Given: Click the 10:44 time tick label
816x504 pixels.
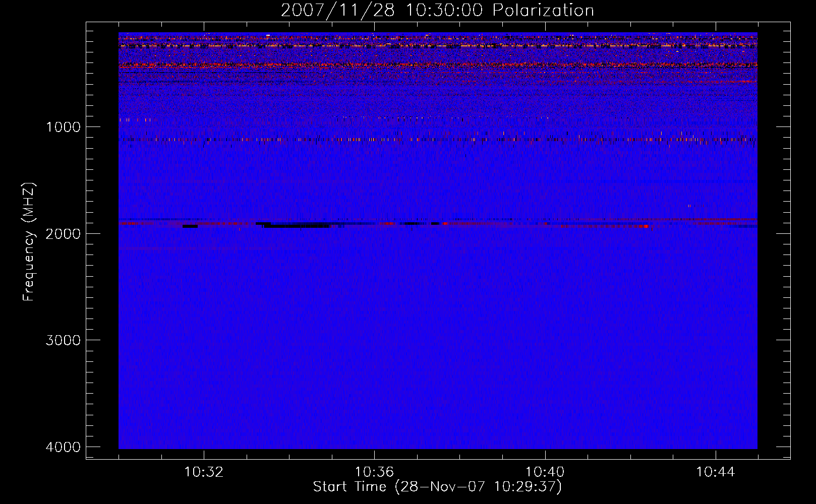Looking at the screenshot, I should tap(715, 472).
